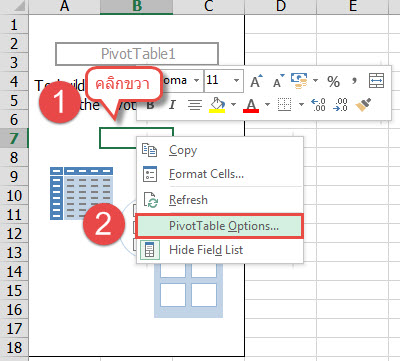
Task: Select column C header
Action: coord(209,7)
